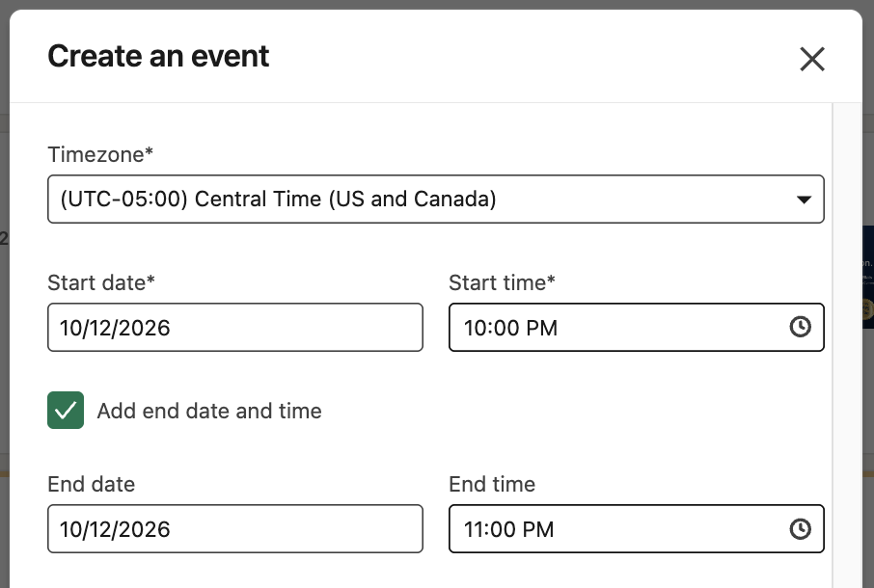Click the End date input field

point(234,528)
